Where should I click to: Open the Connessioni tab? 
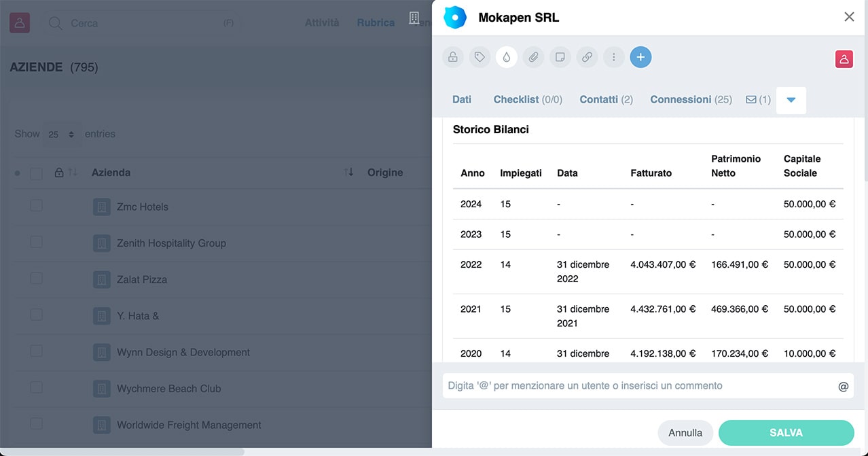tap(690, 99)
